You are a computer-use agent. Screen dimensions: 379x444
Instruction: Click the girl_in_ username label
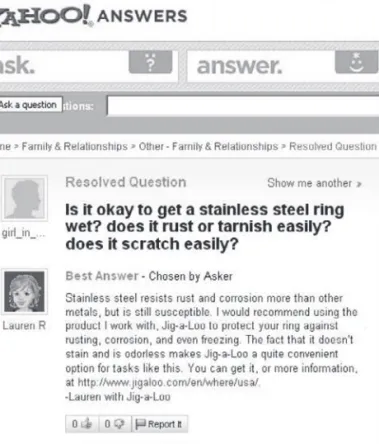click(x=24, y=233)
